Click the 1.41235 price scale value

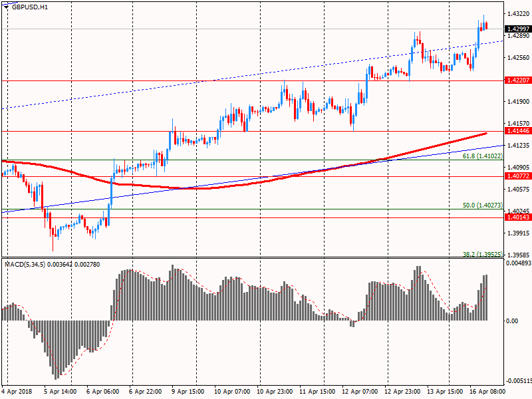pos(518,146)
